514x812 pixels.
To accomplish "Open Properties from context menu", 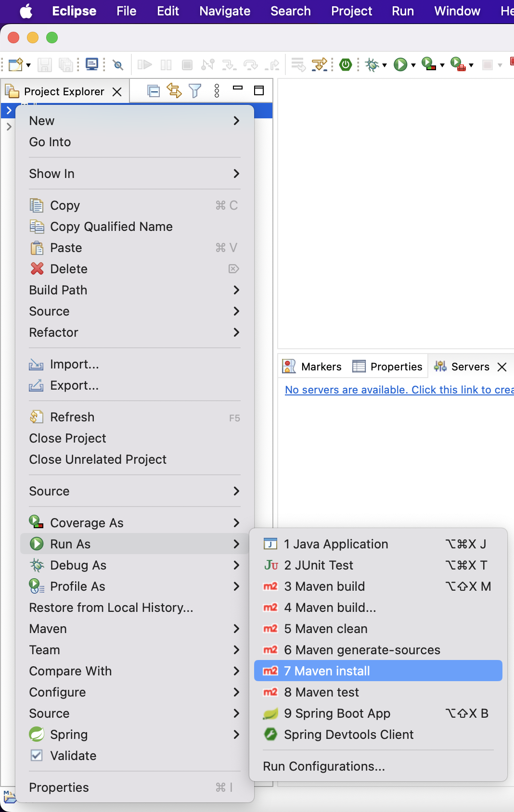I will point(135,787).
